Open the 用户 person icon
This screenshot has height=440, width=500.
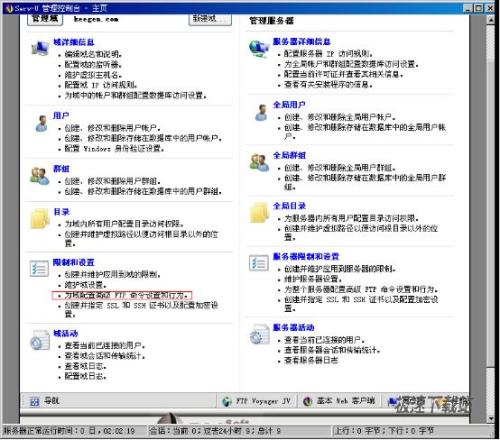click(x=41, y=123)
